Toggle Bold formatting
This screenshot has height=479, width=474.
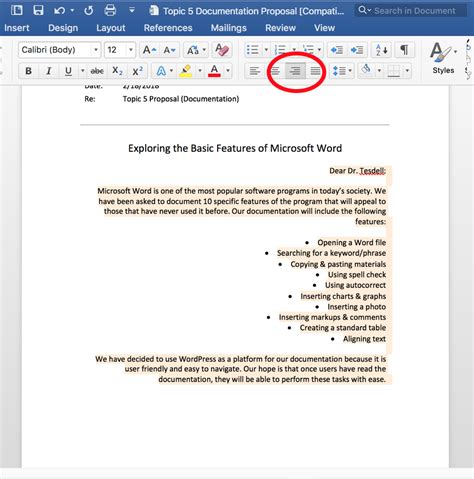29,71
